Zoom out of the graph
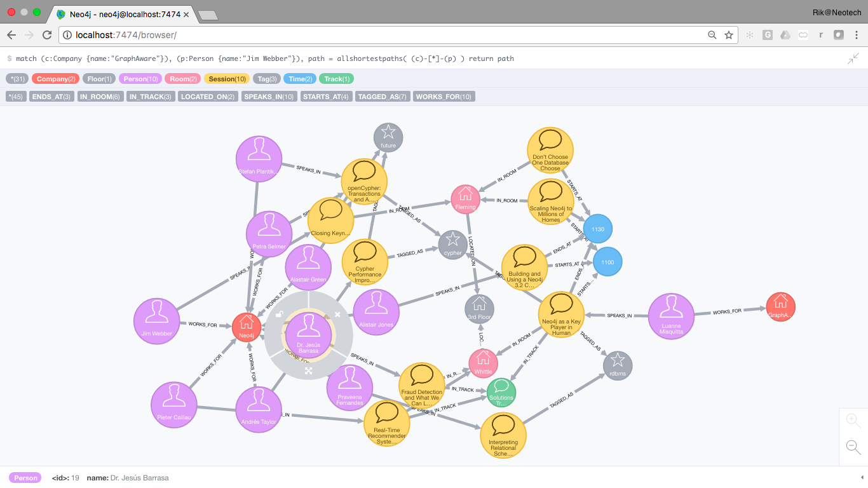 click(853, 447)
